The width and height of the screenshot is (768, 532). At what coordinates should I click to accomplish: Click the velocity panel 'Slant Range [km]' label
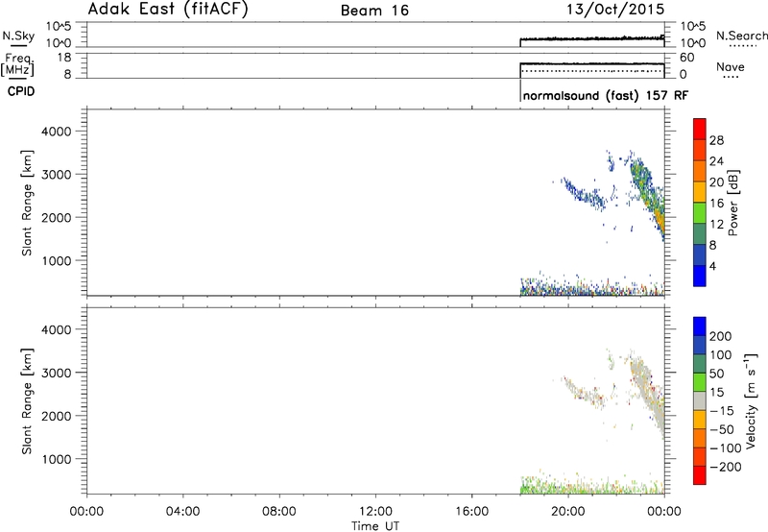[x=27, y=401]
